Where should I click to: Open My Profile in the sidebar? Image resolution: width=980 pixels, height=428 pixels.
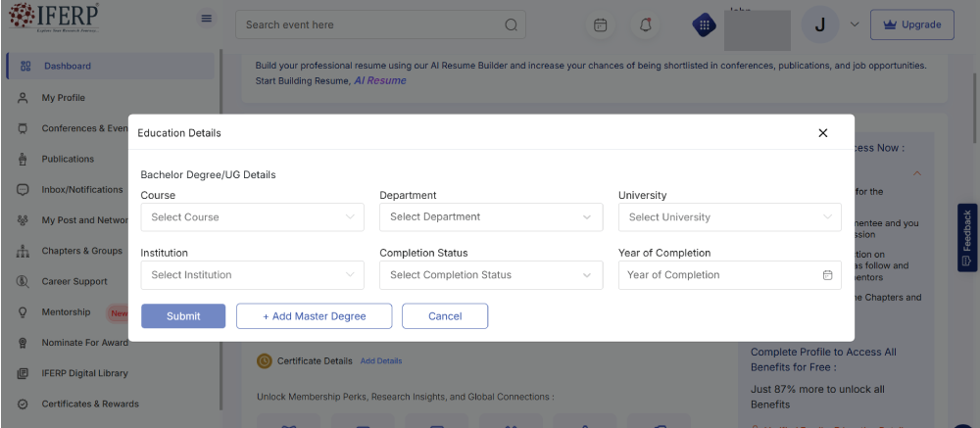pos(63,98)
